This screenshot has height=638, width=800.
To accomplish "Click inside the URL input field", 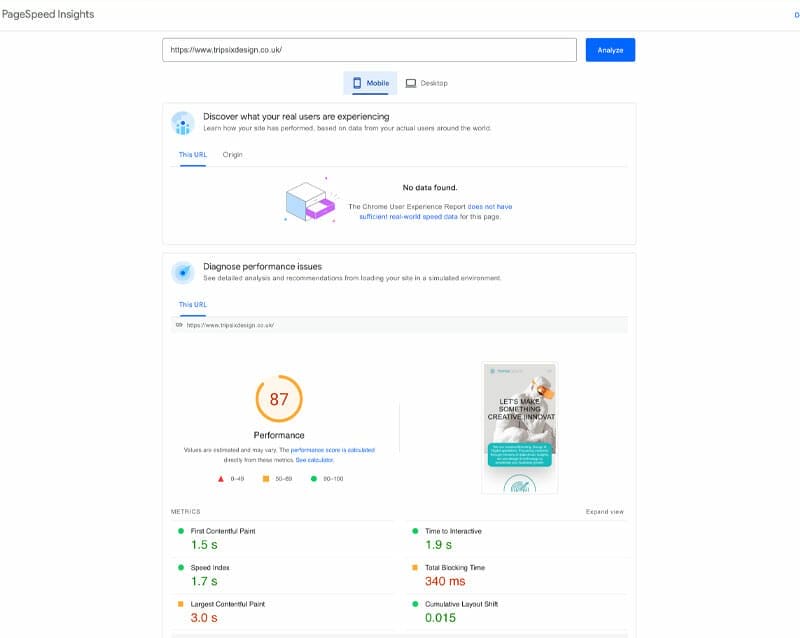I will [x=370, y=49].
